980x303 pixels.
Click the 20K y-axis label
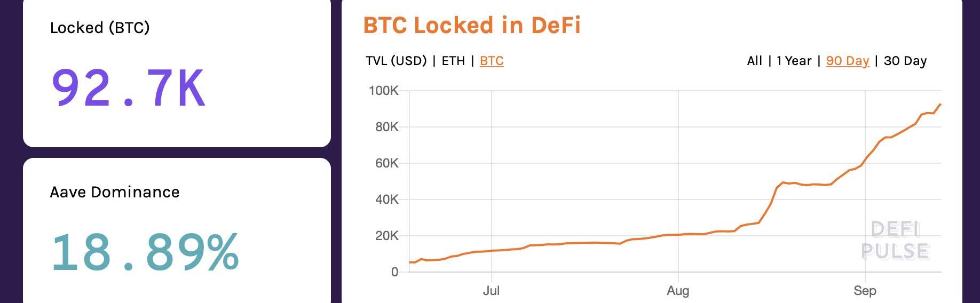click(386, 236)
